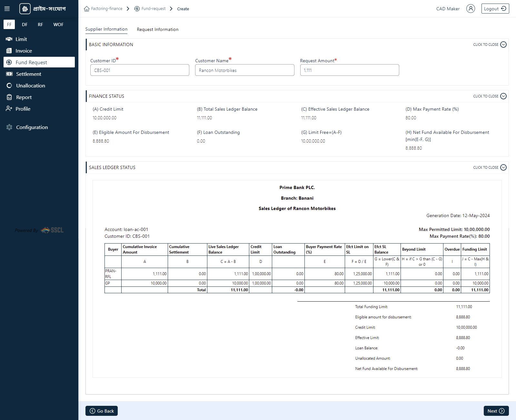Click the (A) Credit Limit label

(x=108, y=109)
